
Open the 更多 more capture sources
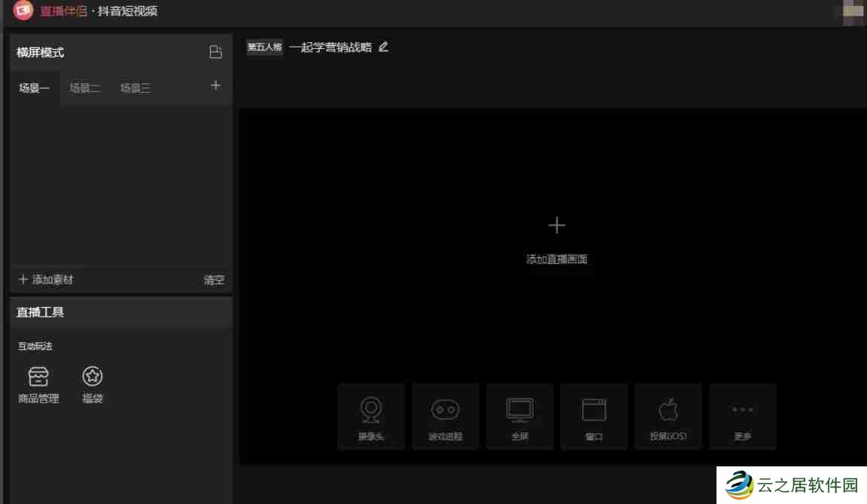coord(742,416)
